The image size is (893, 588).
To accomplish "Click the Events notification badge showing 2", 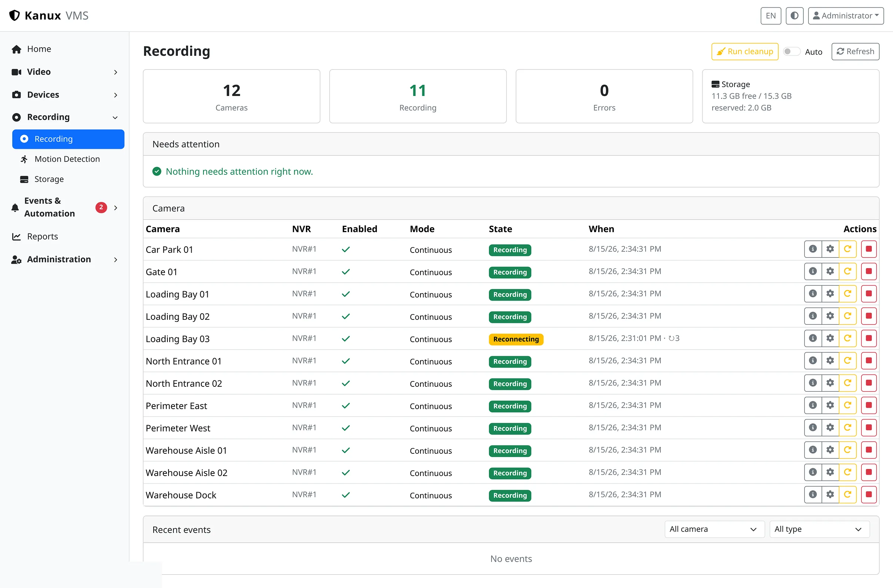I will click(101, 208).
